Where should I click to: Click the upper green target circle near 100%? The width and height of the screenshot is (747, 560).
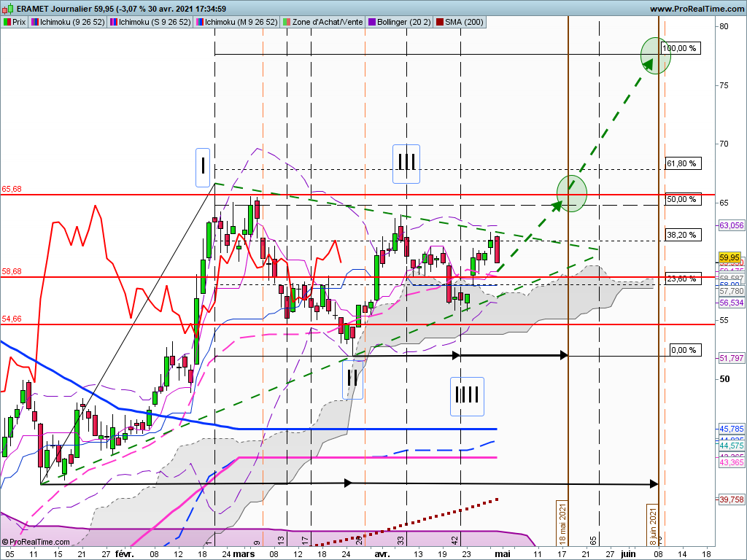coord(656,55)
